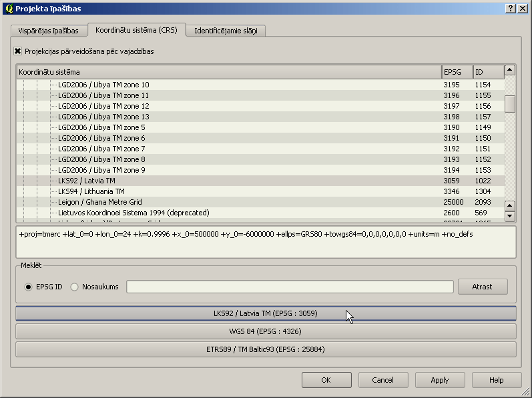This screenshot has height=398, width=532.
Task: Click the QGIS icon in the title bar
Action: point(9,8)
